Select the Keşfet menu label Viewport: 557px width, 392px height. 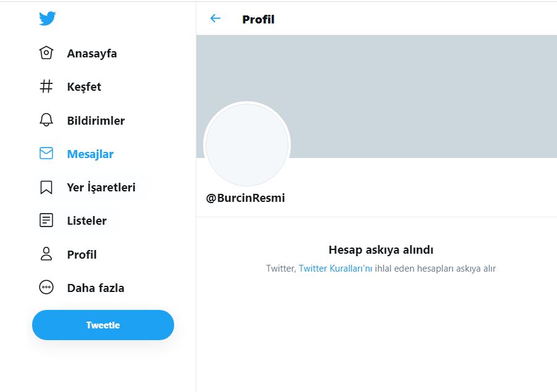84,87
